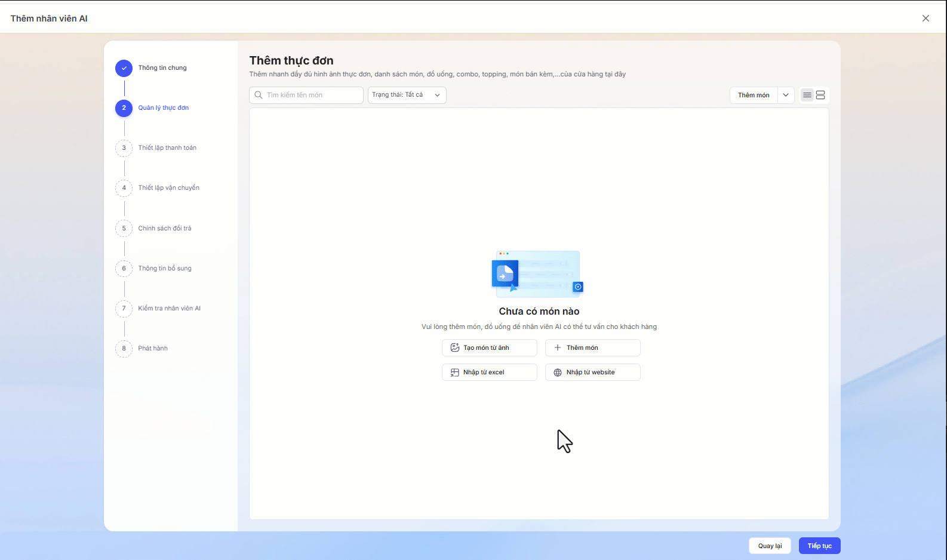Click the search magnifier icon
This screenshot has width=947, height=560.
tap(259, 95)
